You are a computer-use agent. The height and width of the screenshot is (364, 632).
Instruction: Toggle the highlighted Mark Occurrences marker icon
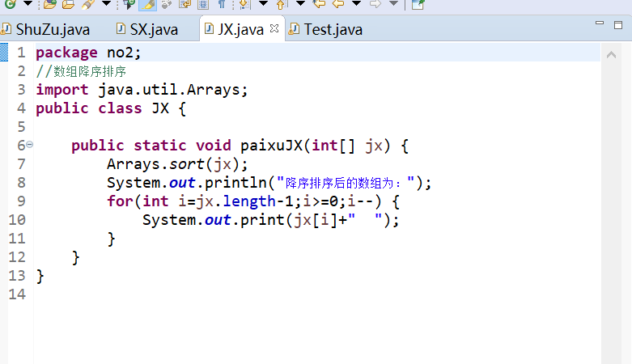tap(147, 4)
